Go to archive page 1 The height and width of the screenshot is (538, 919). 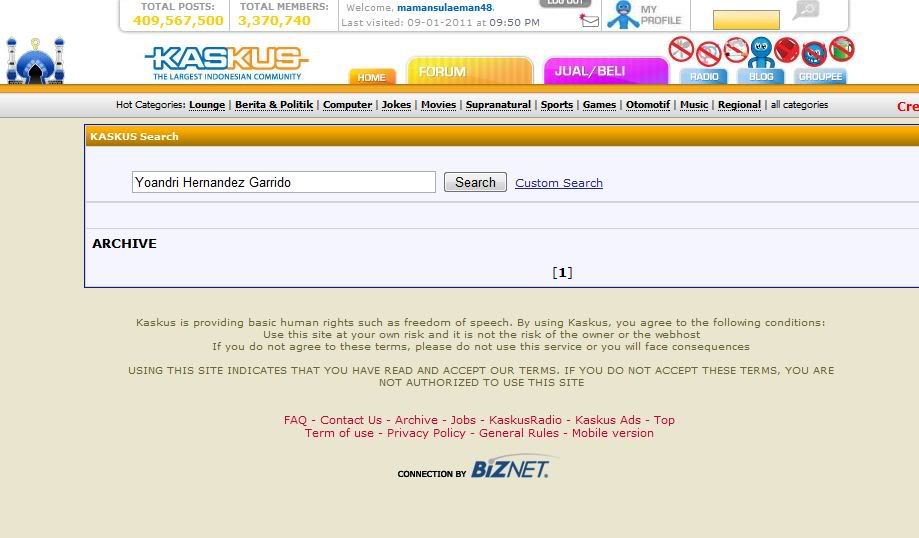562,273
